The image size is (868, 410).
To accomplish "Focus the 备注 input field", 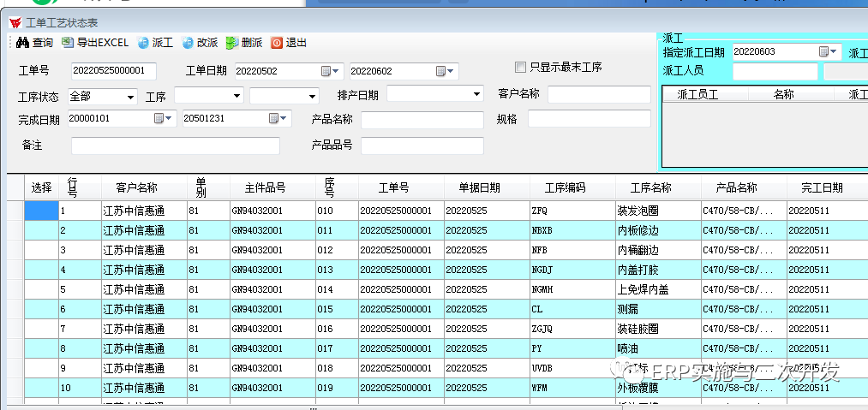I will tap(176, 146).
